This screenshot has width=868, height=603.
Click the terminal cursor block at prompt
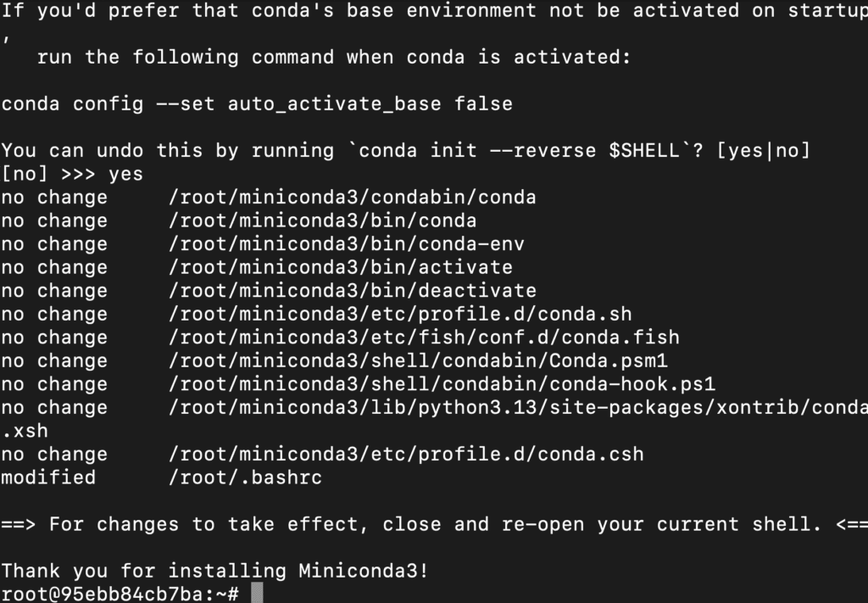257,593
